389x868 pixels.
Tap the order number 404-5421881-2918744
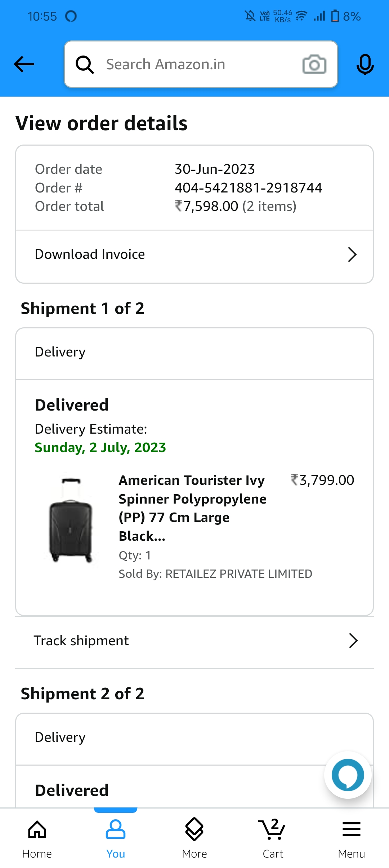pyautogui.click(x=248, y=188)
